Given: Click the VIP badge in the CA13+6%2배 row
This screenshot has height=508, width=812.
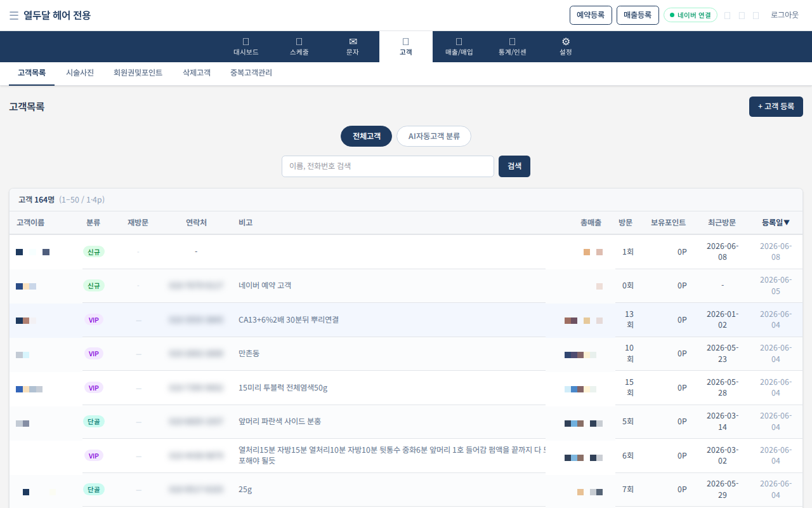Looking at the screenshot, I should (94, 320).
